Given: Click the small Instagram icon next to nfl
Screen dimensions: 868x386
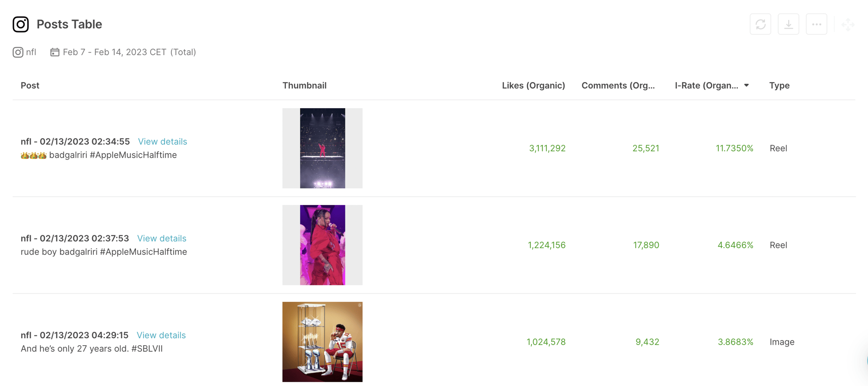Looking at the screenshot, I should coord(18,53).
